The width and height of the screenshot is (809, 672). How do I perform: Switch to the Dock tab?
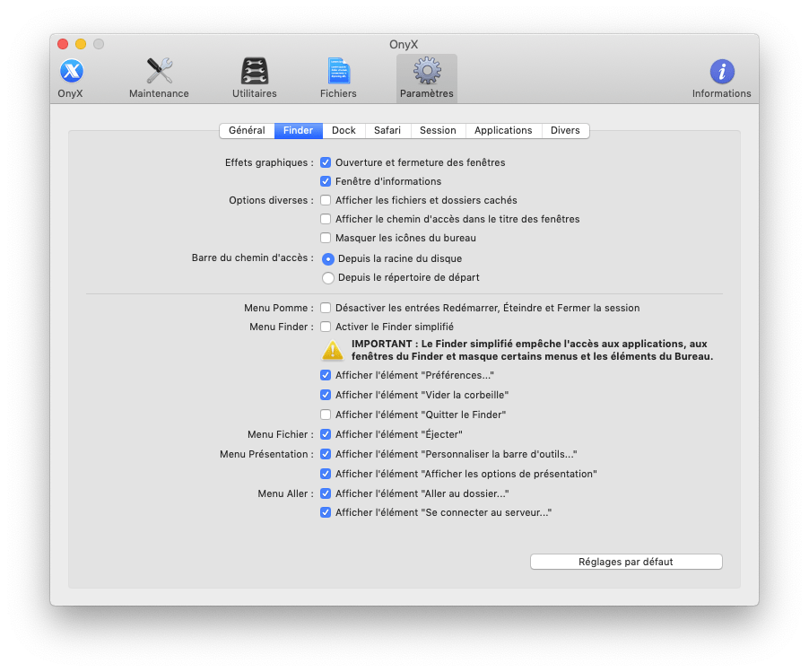click(x=344, y=131)
